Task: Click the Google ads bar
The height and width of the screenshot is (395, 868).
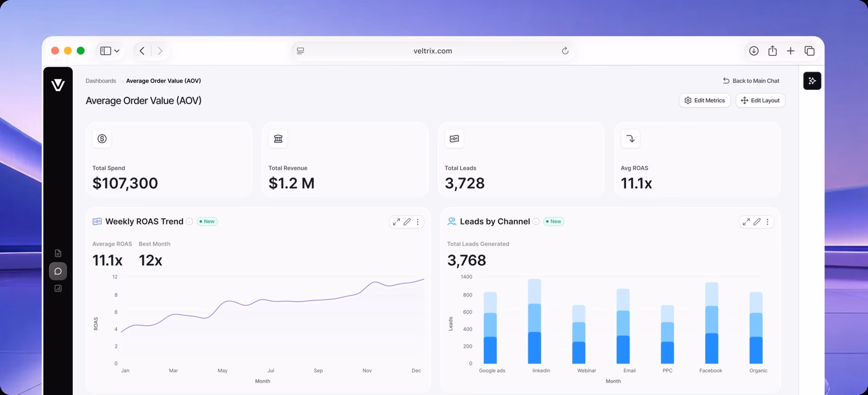Action: (490, 328)
